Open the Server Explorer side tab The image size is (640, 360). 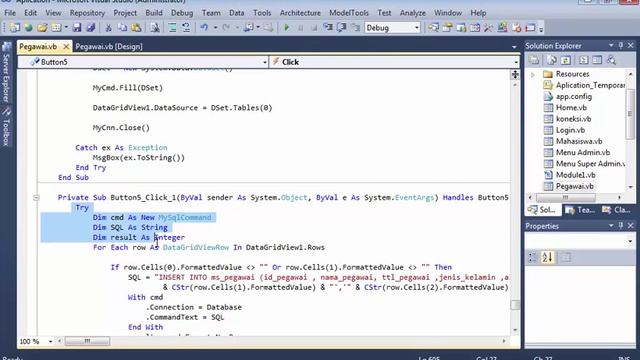[x=6, y=73]
